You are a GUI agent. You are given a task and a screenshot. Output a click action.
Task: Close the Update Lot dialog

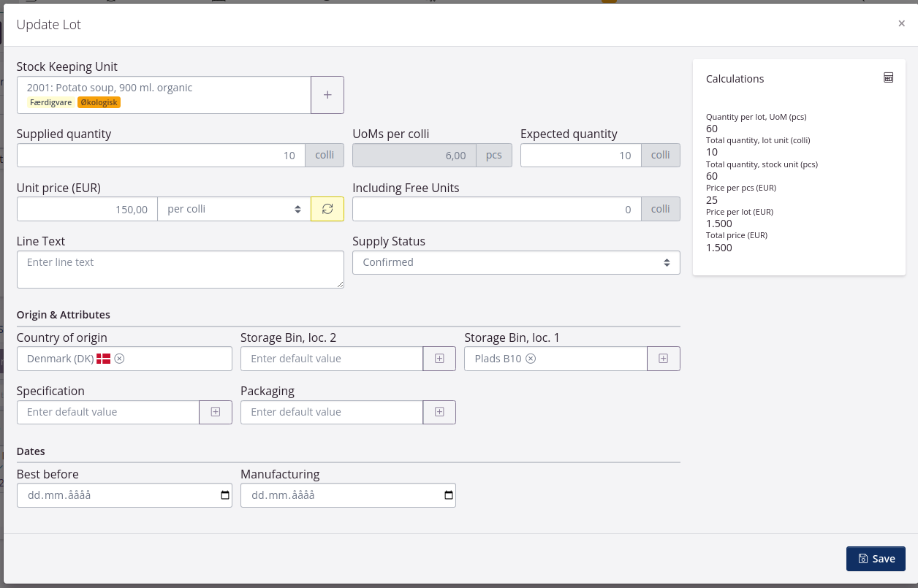tap(901, 23)
